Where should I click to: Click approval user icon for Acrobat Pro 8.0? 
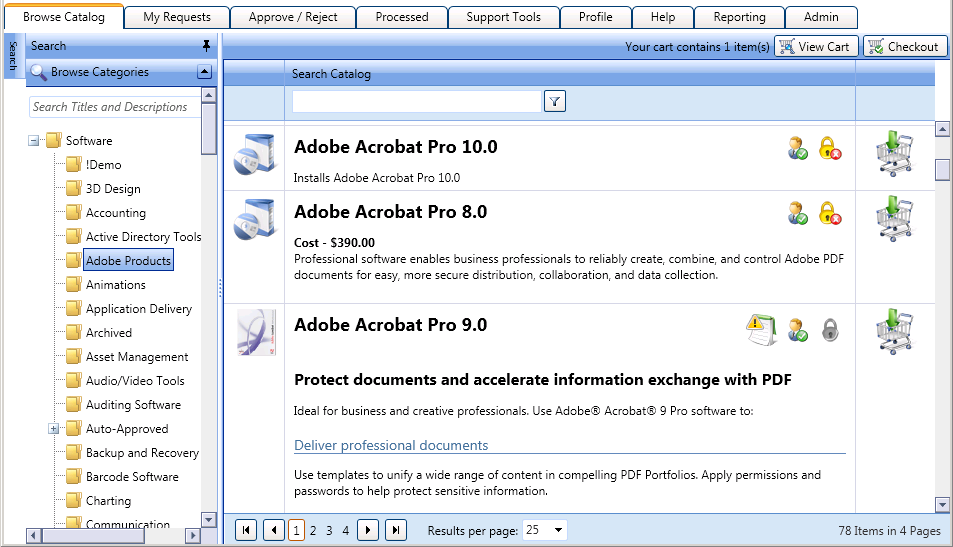click(797, 213)
